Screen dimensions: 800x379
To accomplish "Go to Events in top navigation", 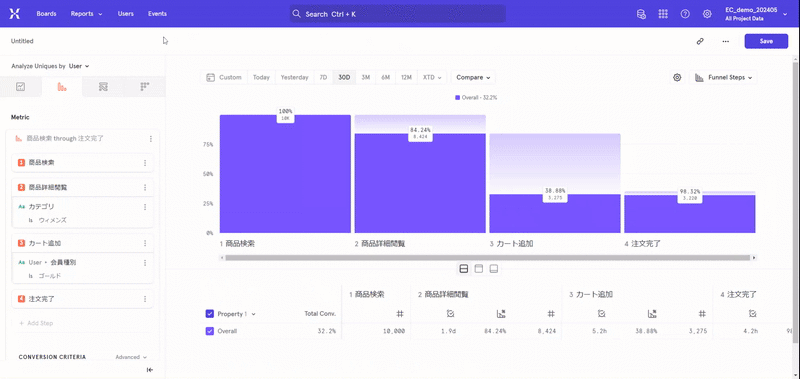I will point(157,14).
